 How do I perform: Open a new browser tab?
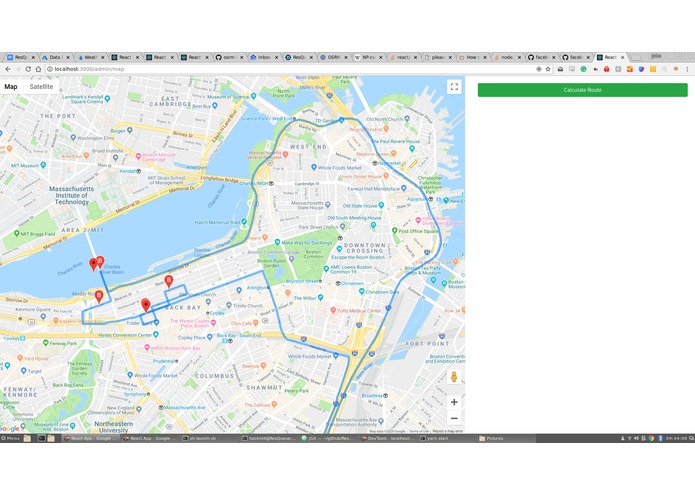636,57
